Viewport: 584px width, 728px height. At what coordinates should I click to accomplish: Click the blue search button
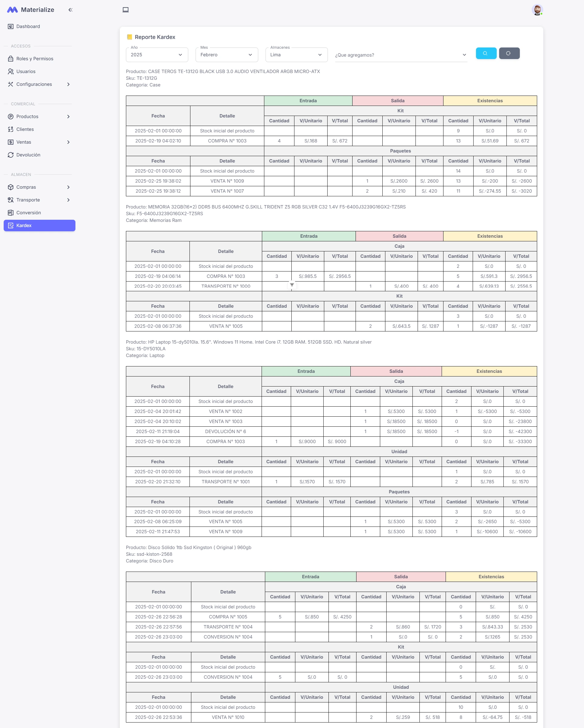tap(486, 53)
